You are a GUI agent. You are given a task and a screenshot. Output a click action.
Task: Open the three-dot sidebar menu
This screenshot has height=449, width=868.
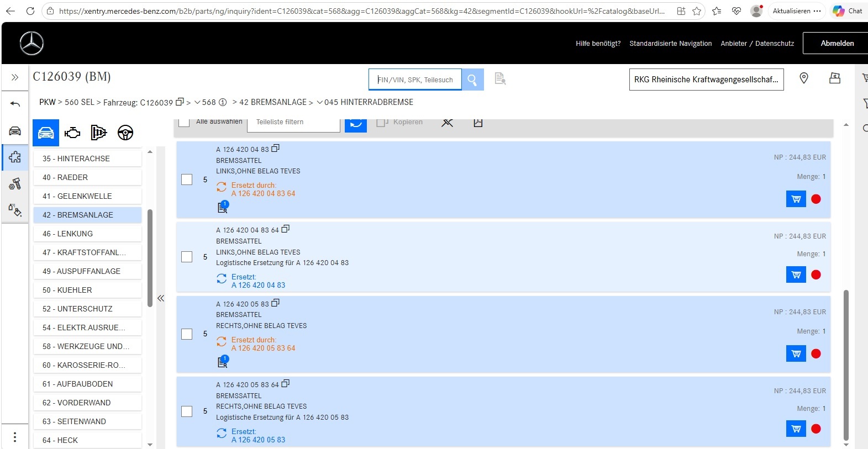coord(15,437)
